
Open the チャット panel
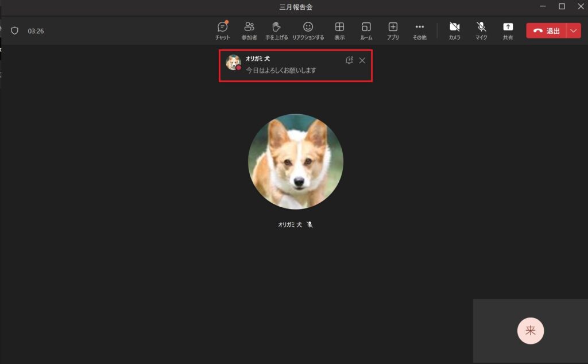pyautogui.click(x=222, y=30)
